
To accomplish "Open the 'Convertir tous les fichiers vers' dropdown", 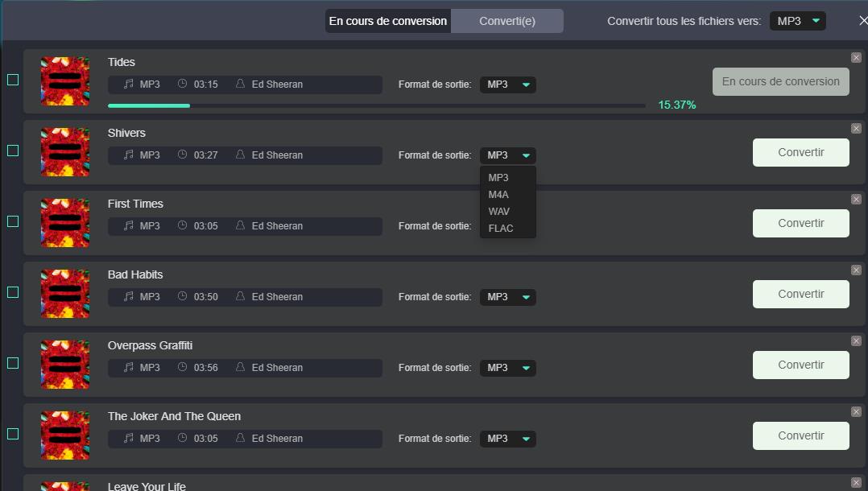I will (798, 21).
